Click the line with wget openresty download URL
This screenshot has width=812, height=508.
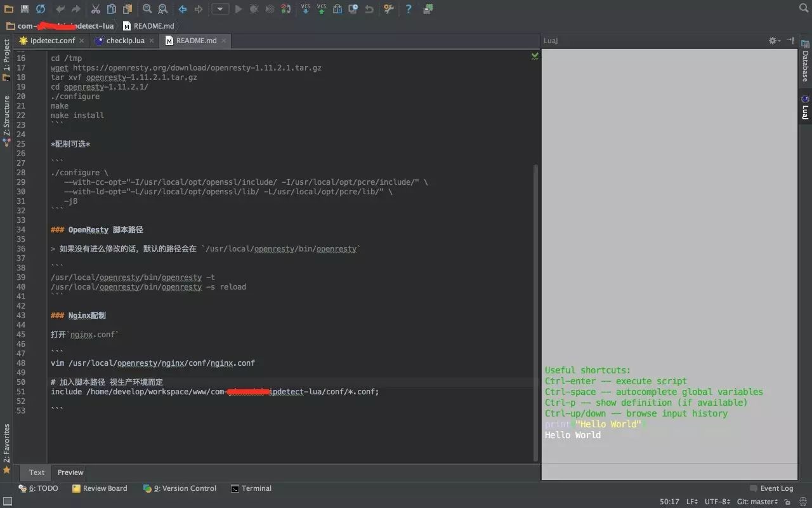pos(186,67)
